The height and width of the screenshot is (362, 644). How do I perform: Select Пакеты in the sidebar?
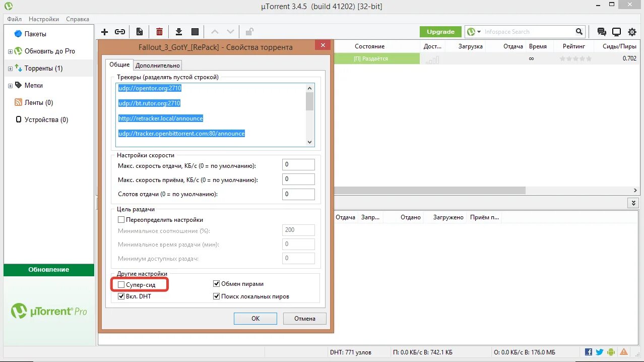point(35,34)
